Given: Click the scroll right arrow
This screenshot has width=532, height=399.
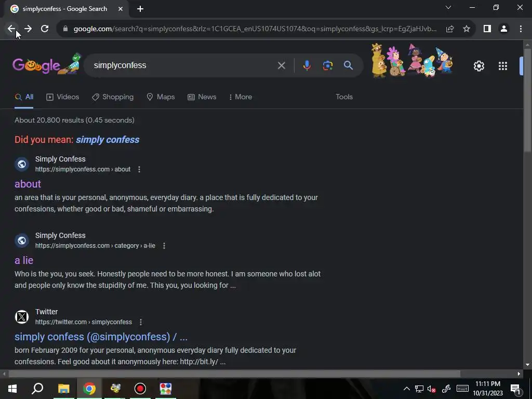Looking at the screenshot, I should [x=519, y=374].
